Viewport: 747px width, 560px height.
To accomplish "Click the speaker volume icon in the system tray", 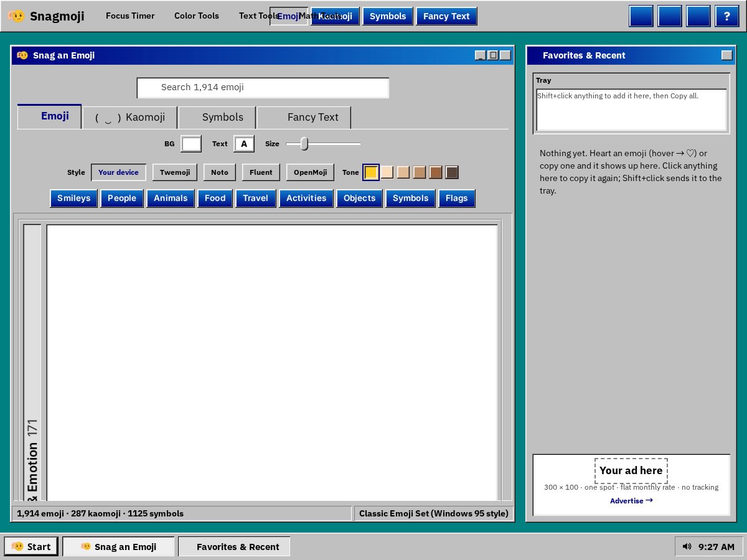I will 687,546.
